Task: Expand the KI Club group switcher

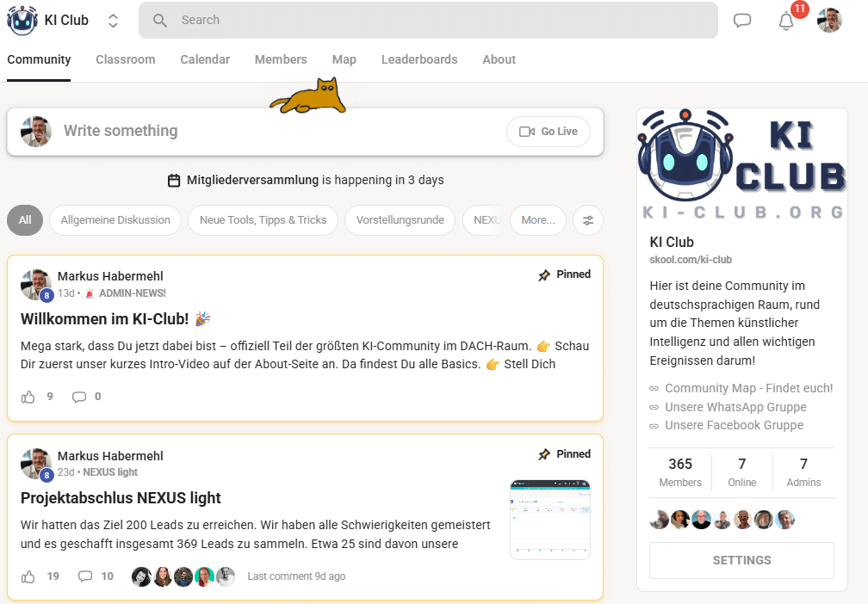Action: point(113,21)
